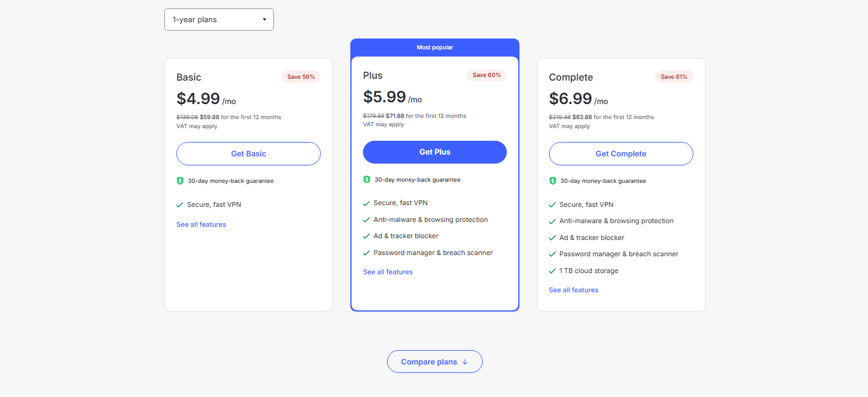The image size is (868, 397).
Task: Click the Save 56% badge
Action: [301, 77]
